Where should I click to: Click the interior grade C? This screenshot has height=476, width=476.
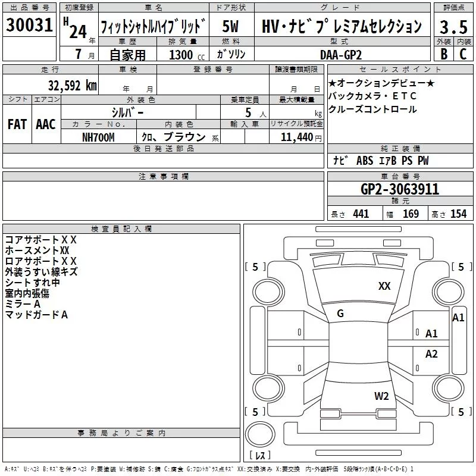click(x=463, y=54)
